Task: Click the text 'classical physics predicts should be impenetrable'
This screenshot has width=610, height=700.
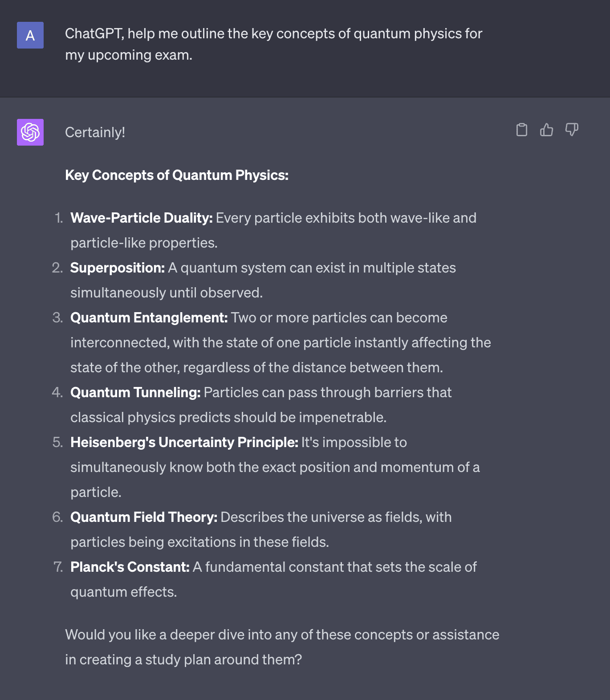Action: click(227, 417)
